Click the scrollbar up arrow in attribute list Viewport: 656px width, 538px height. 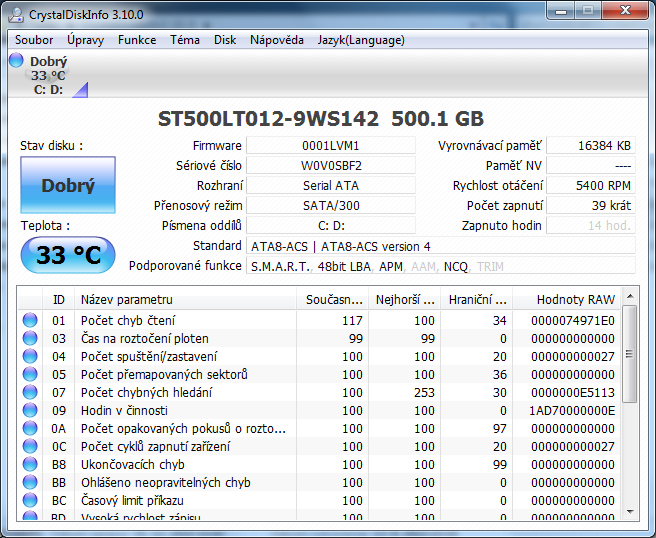coord(629,298)
